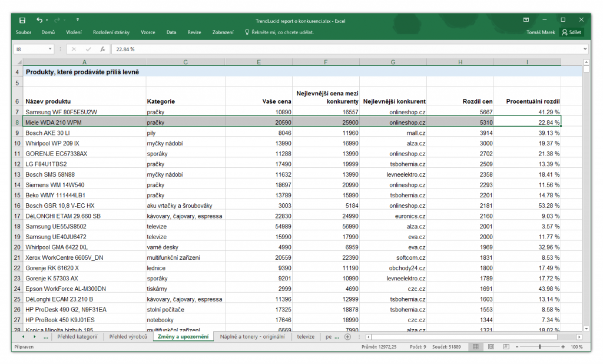Select the 'Změny a upozornění' sheet tab
The height and width of the screenshot is (364, 603).
pyautogui.click(x=183, y=337)
